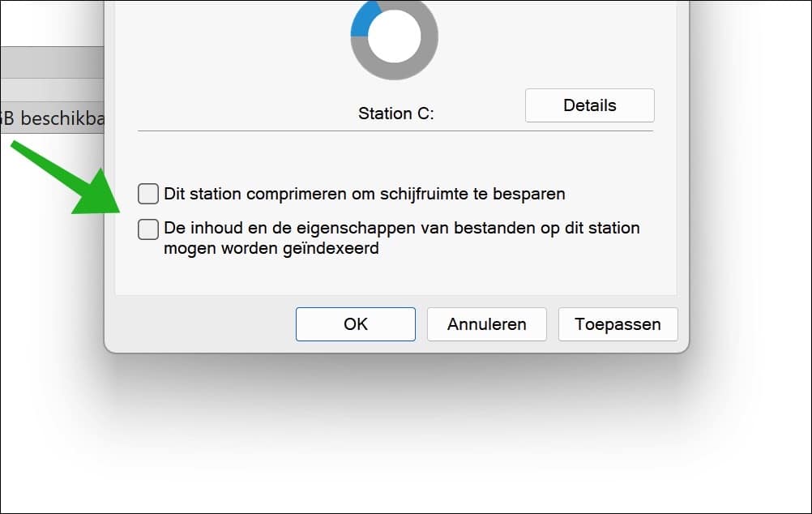
Task: Click the right side of the donut chart
Action: click(x=430, y=36)
